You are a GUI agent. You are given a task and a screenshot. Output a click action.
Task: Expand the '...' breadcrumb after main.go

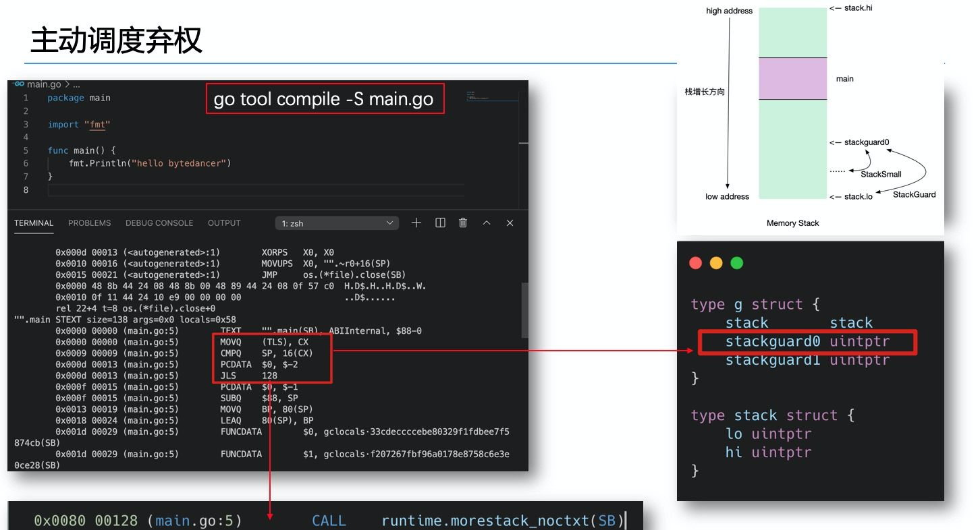[76, 85]
